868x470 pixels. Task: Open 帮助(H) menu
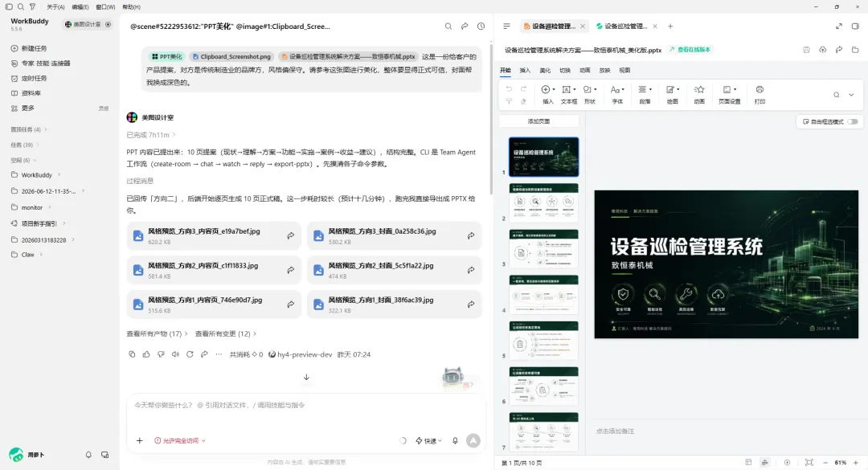[x=131, y=6]
